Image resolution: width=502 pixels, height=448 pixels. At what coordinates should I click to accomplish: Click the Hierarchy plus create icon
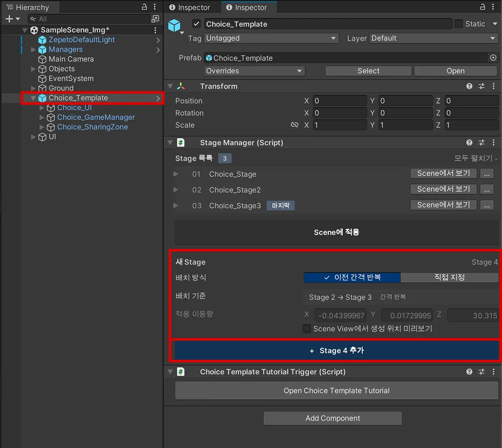tap(9, 19)
